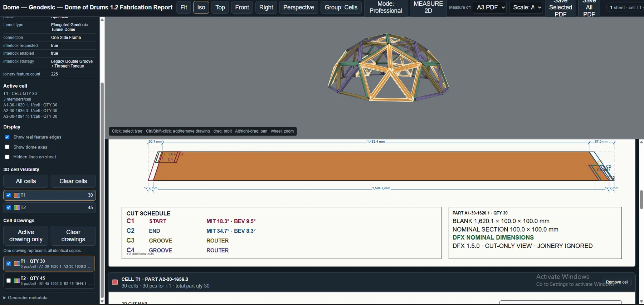Enable Hidden lines on sheet checkbox

(x=7, y=157)
